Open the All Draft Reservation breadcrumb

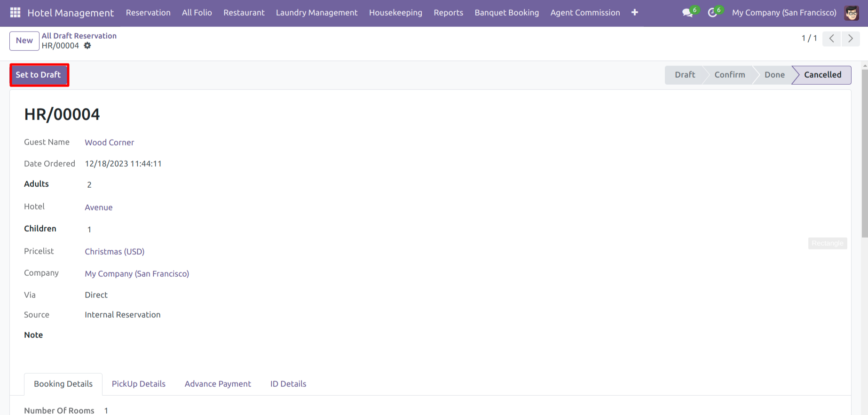(79, 36)
